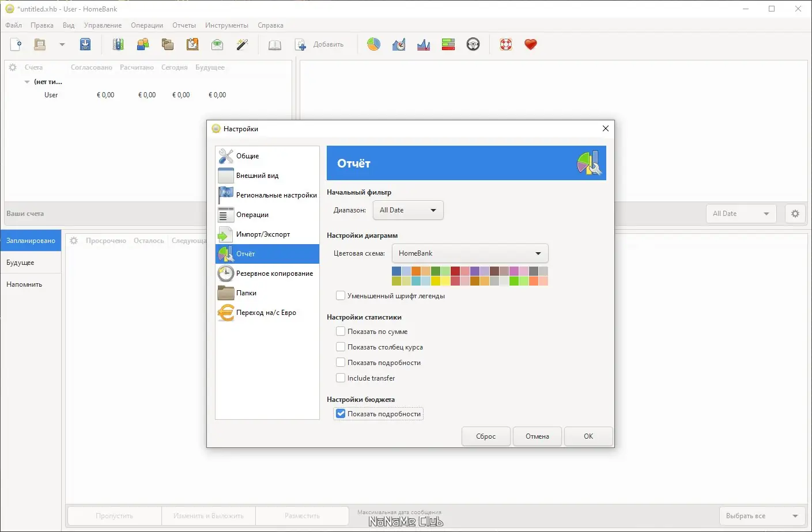Open the All Date dropdown in main window
Viewport: 812px width, 532px height.
click(741, 214)
